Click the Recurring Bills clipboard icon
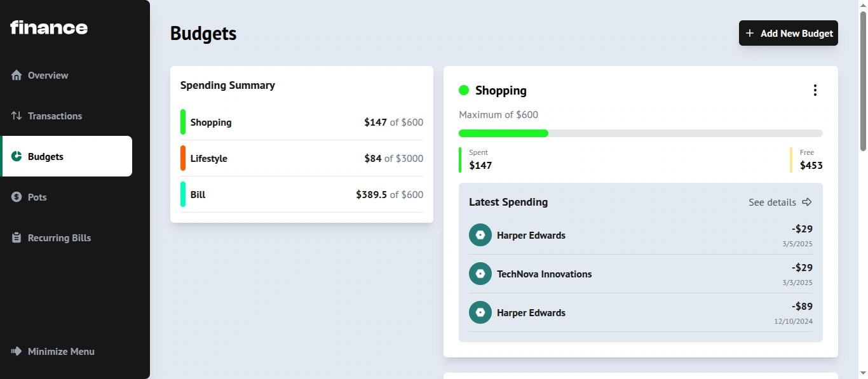The image size is (868, 379). tap(17, 237)
